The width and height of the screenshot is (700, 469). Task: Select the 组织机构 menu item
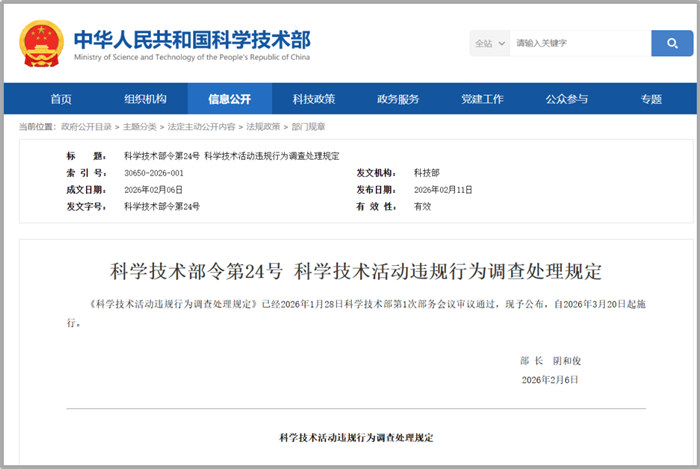click(145, 99)
